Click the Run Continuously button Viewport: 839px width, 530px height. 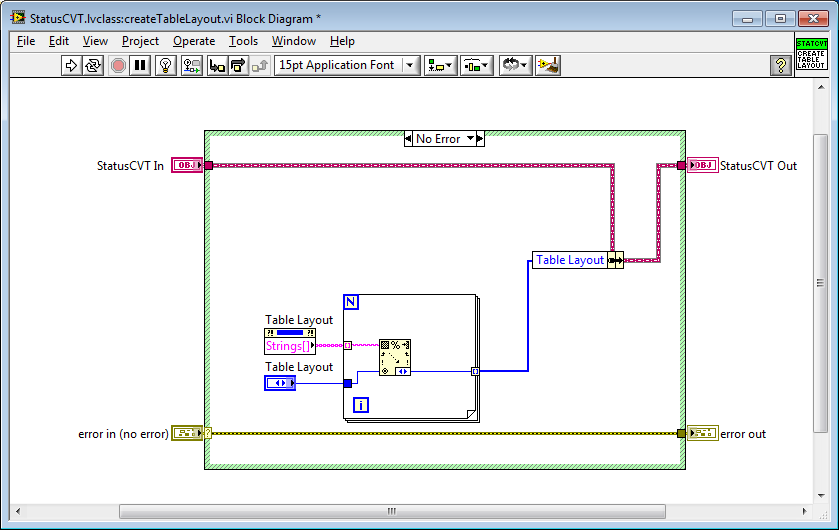tap(93, 65)
